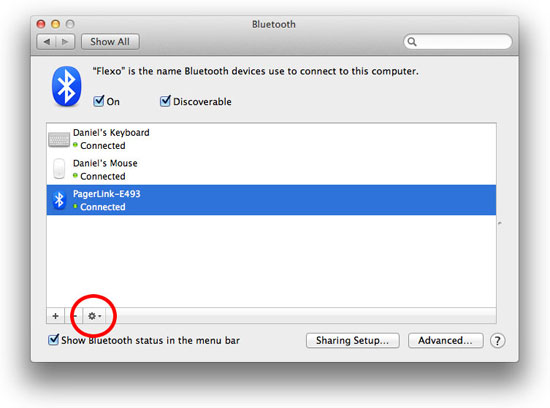Click the back navigation arrow
This screenshot has width=550, height=408.
click(x=46, y=42)
